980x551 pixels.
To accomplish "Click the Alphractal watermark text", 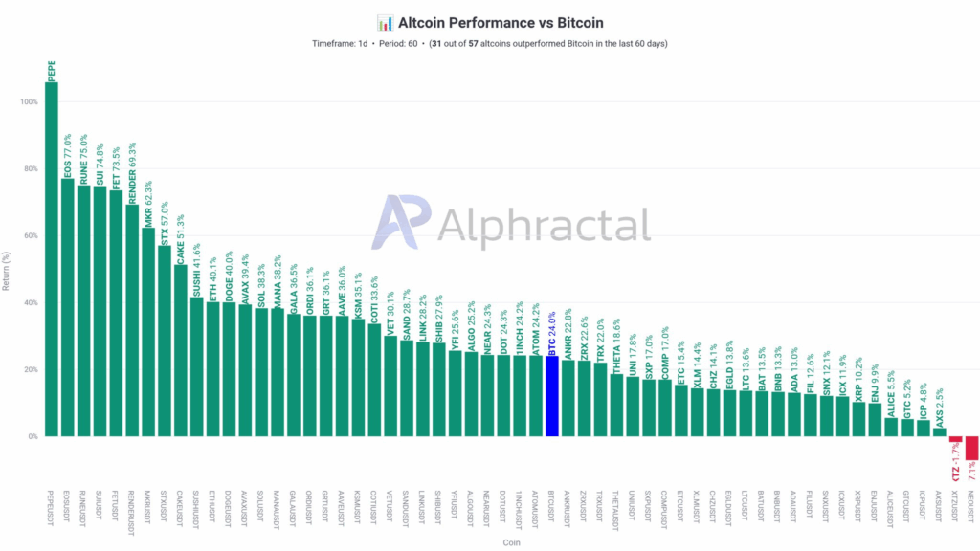I will click(546, 226).
